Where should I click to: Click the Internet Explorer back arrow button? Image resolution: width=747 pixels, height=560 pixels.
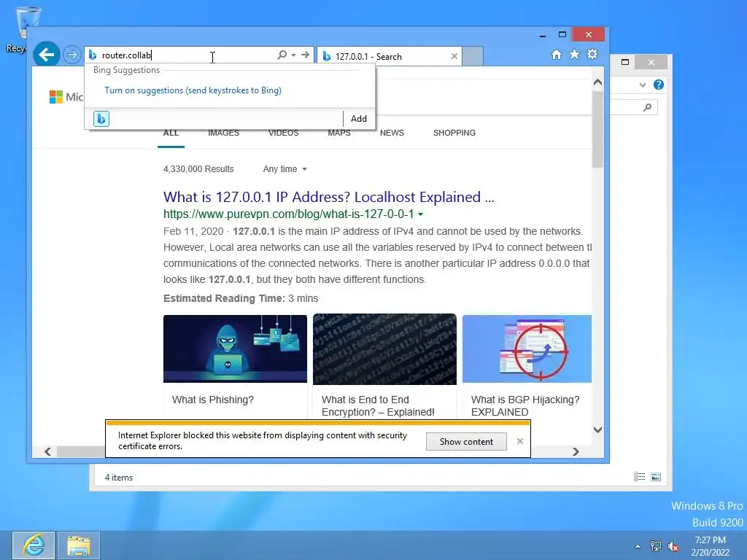[46, 55]
